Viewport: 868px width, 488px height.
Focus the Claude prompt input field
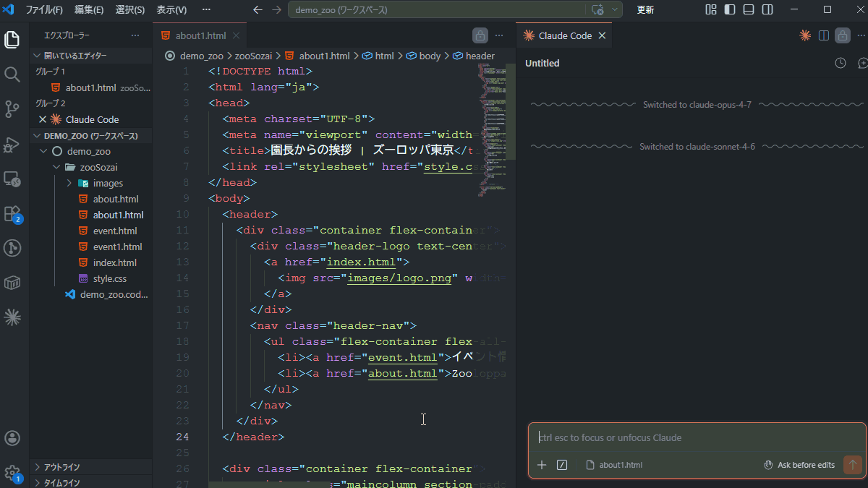[x=694, y=437]
